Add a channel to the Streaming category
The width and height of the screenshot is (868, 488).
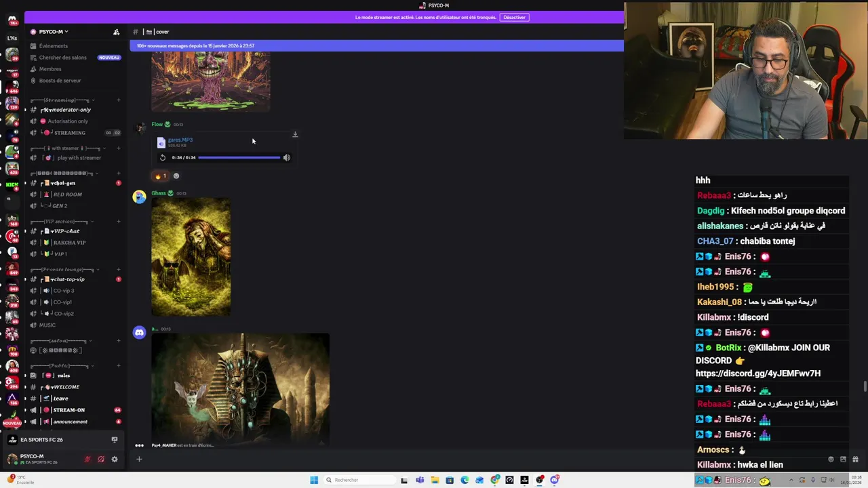(118, 100)
